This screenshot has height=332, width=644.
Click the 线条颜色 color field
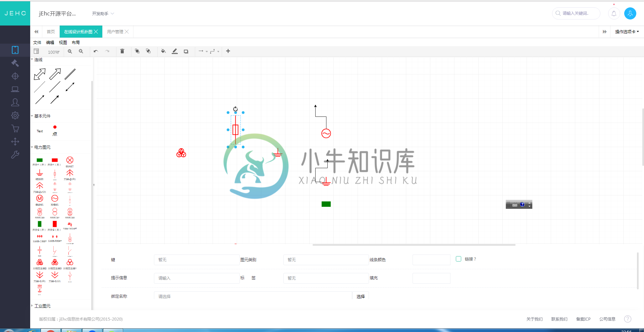coord(431,260)
